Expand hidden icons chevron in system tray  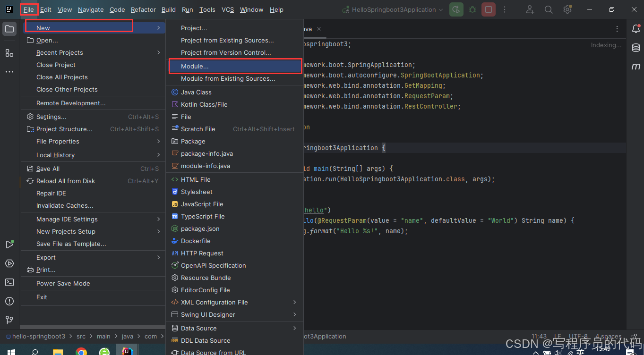pyautogui.click(x=535, y=352)
